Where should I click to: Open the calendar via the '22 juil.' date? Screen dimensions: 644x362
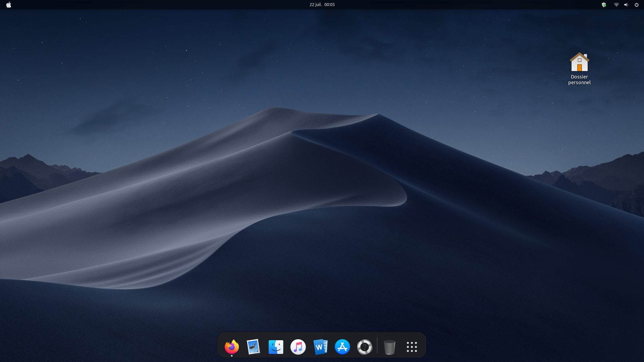pyautogui.click(x=315, y=5)
